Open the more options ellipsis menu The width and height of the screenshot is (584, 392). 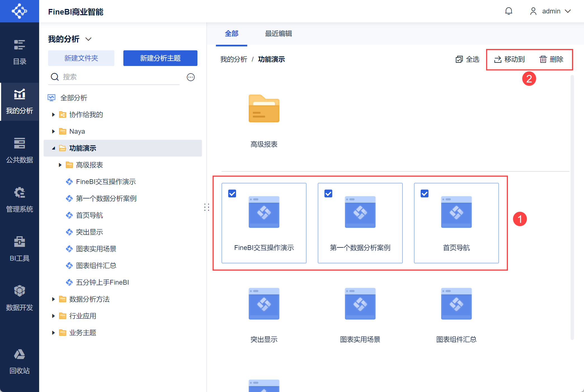point(191,77)
